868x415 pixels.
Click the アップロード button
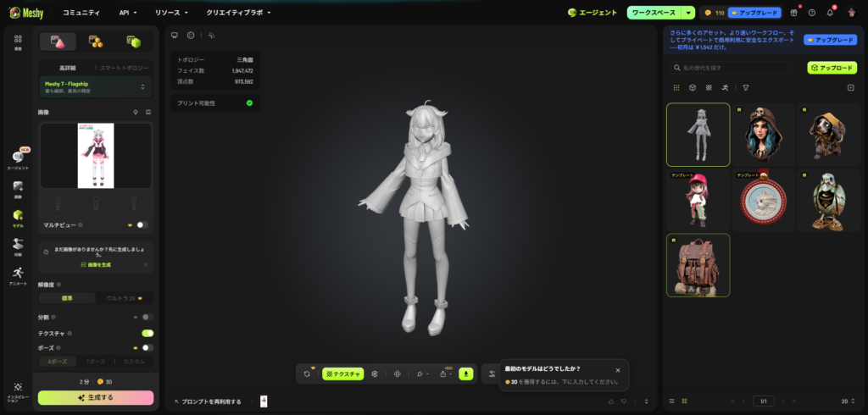pyautogui.click(x=832, y=68)
